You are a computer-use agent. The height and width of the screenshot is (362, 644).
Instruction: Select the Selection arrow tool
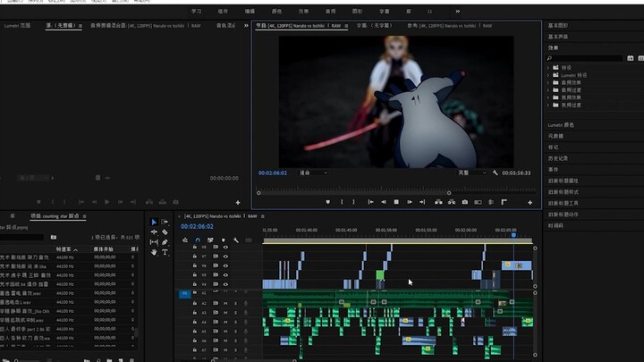(x=154, y=222)
